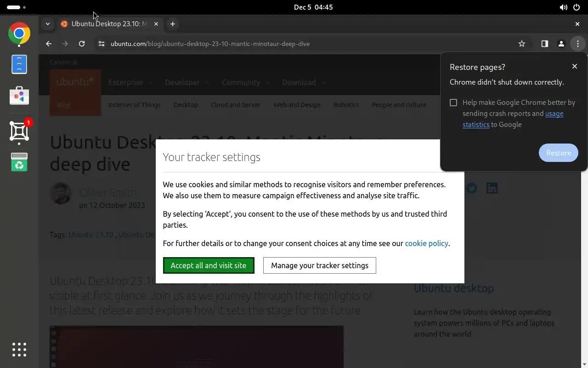
Task: Click Manage your tracker settings
Action: 320,265
